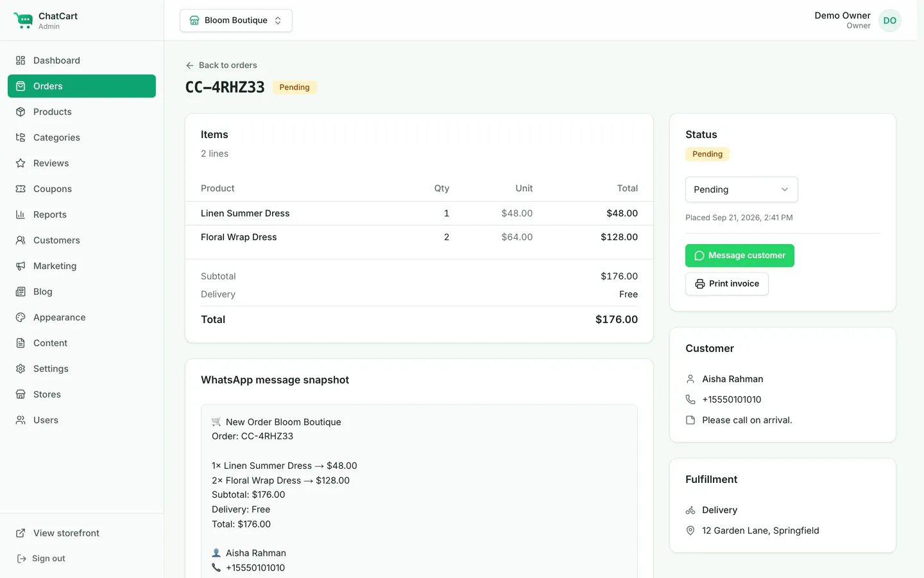Click the $128.00 line total cell

[619, 237]
